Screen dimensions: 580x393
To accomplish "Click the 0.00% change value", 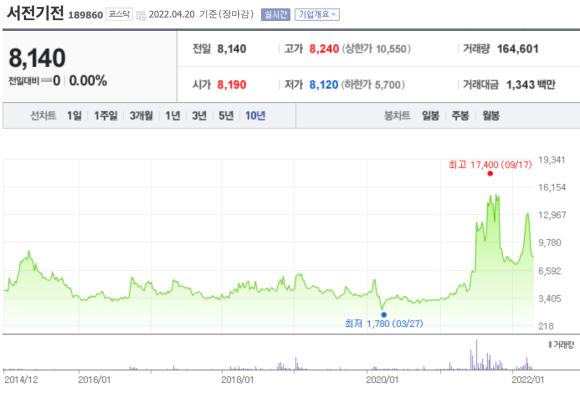I will [x=88, y=81].
